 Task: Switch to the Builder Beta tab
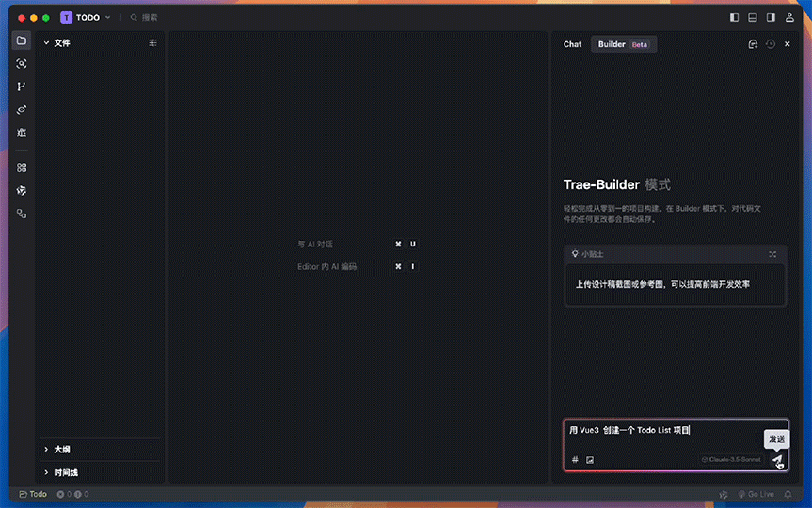tap(624, 44)
